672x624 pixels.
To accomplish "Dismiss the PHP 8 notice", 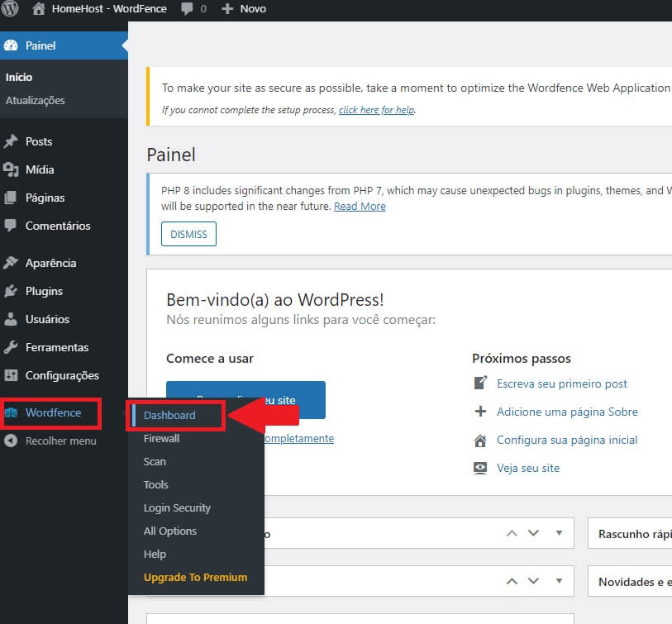I will (188, 234).
